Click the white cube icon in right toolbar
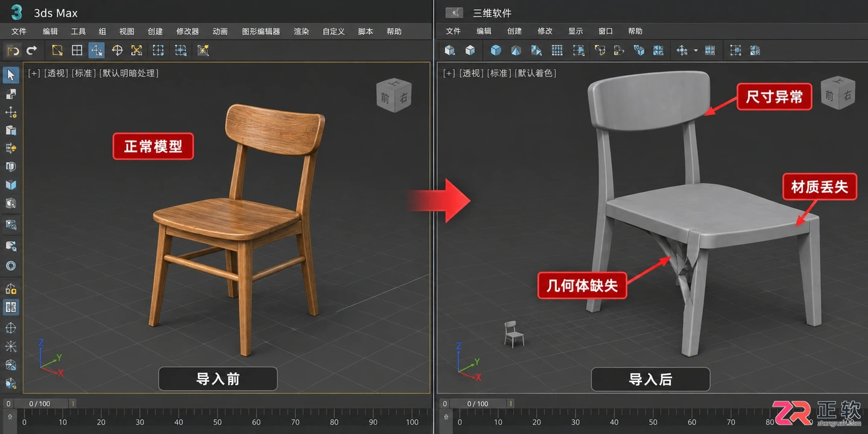The image size is (868, 434). click(470, 50)
